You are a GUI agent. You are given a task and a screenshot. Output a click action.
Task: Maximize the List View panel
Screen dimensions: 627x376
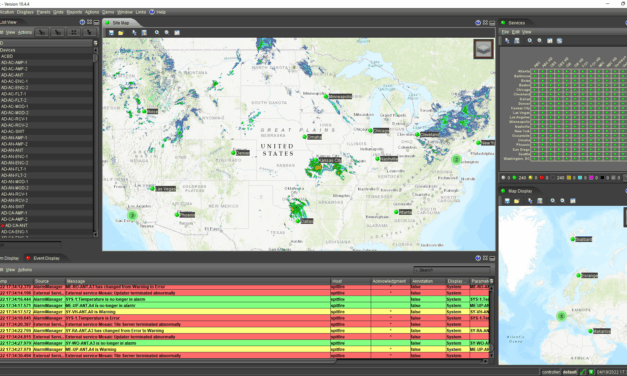(90, 22)
